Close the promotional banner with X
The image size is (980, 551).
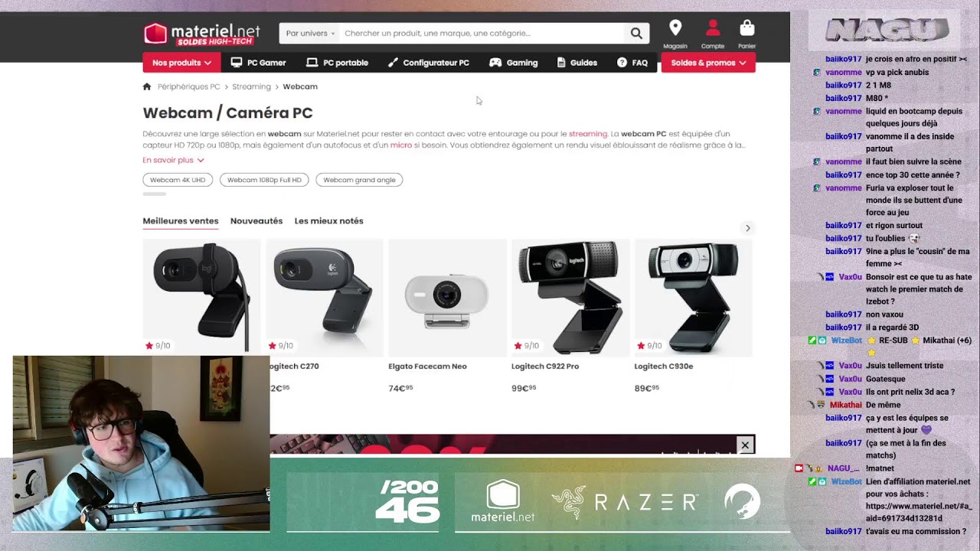click(x=745, y=445)
